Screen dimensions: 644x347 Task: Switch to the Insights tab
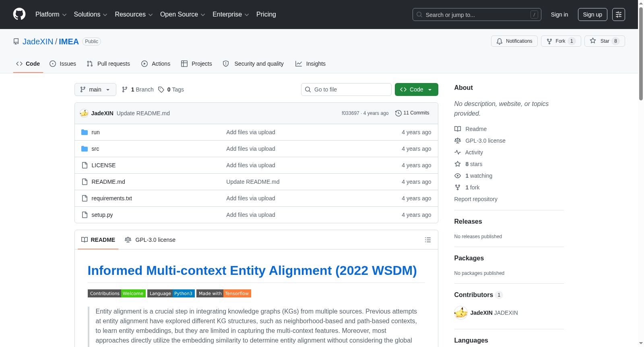310,64
